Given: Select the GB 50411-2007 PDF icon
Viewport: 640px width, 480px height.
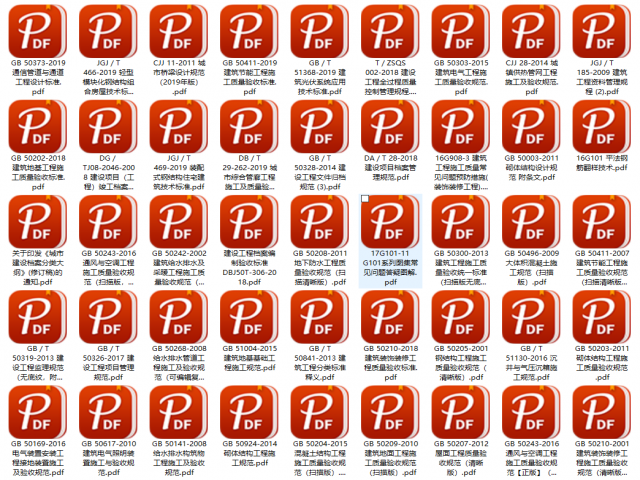Looking at the screenshot, I should point(602,222).
